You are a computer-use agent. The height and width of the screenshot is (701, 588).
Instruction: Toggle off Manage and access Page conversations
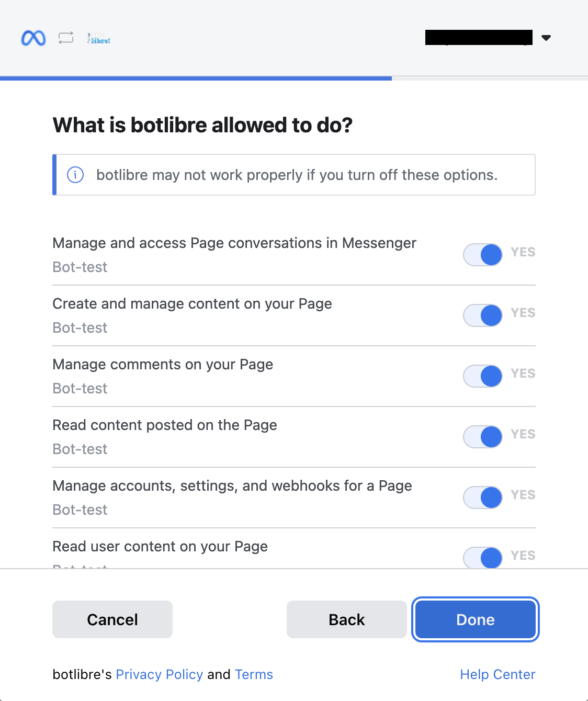pos(483,255)
